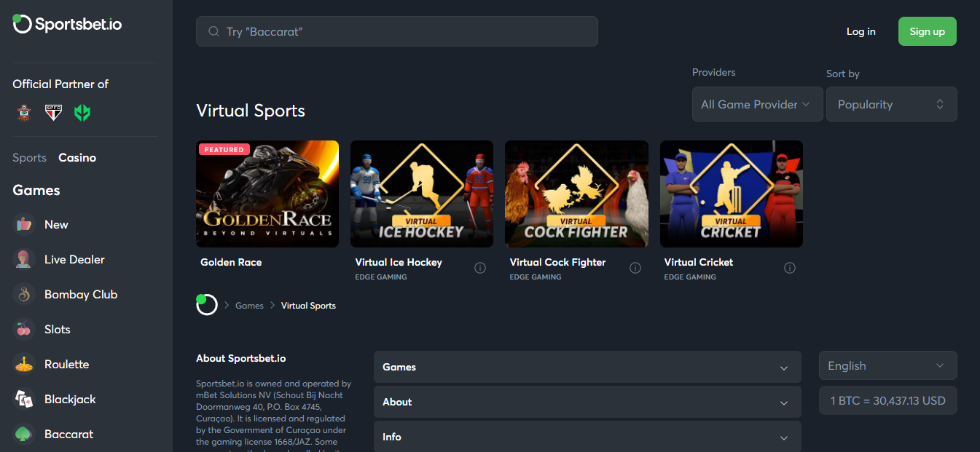Open Blackjack in sidebar
This screenshot has width=980, height=452.
click(70, 399)
